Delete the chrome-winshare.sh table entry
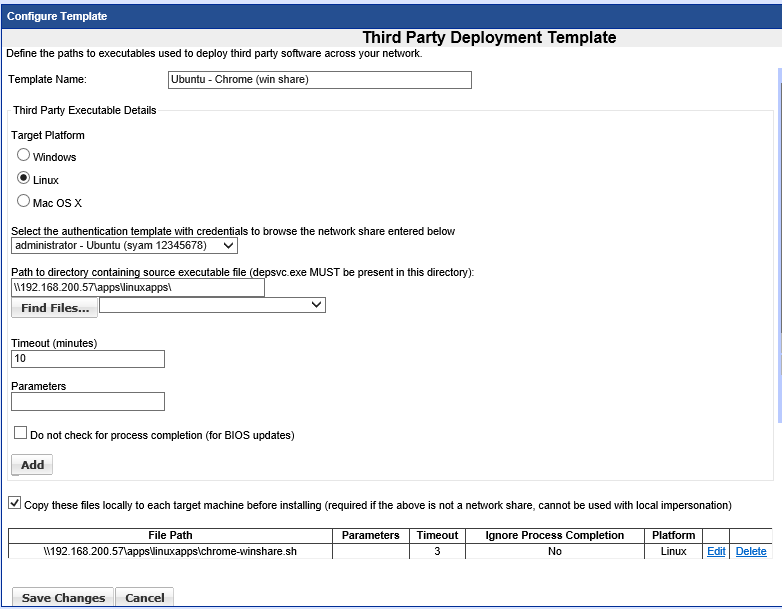 point(750,551)
